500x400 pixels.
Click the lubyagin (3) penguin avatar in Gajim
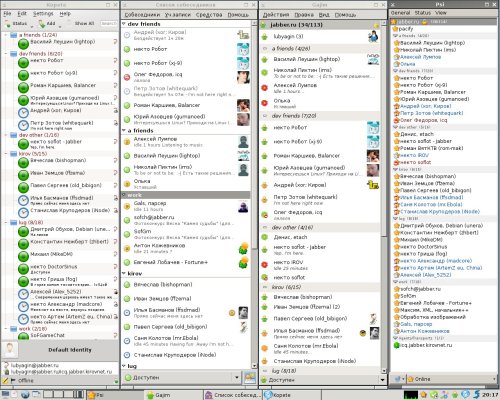coord(373,36)
